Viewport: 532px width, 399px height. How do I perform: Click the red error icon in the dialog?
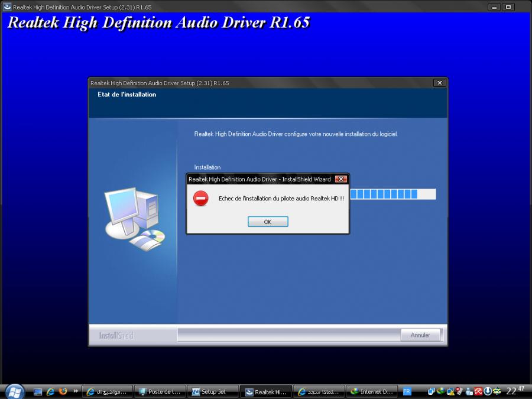201,199
